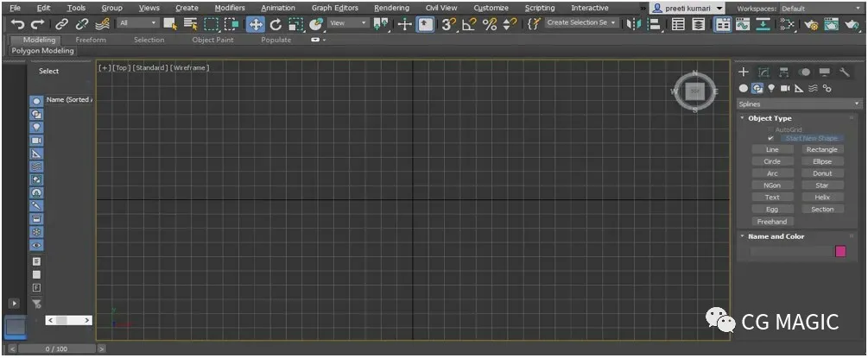Uncheck the Start New Shape checkbox
Viewport: 868px width, 358px height.
point(770,138)
